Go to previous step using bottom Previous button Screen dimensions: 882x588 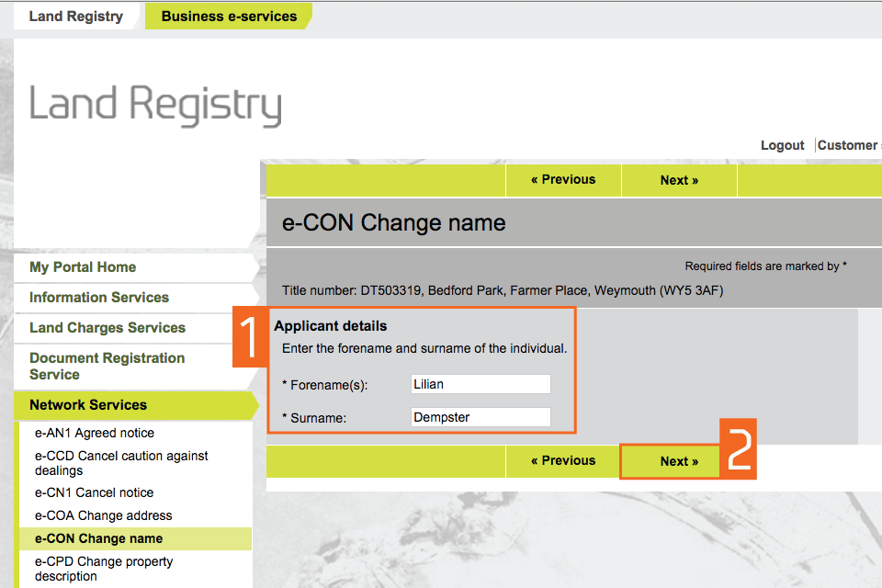click(x=563, y=461)
